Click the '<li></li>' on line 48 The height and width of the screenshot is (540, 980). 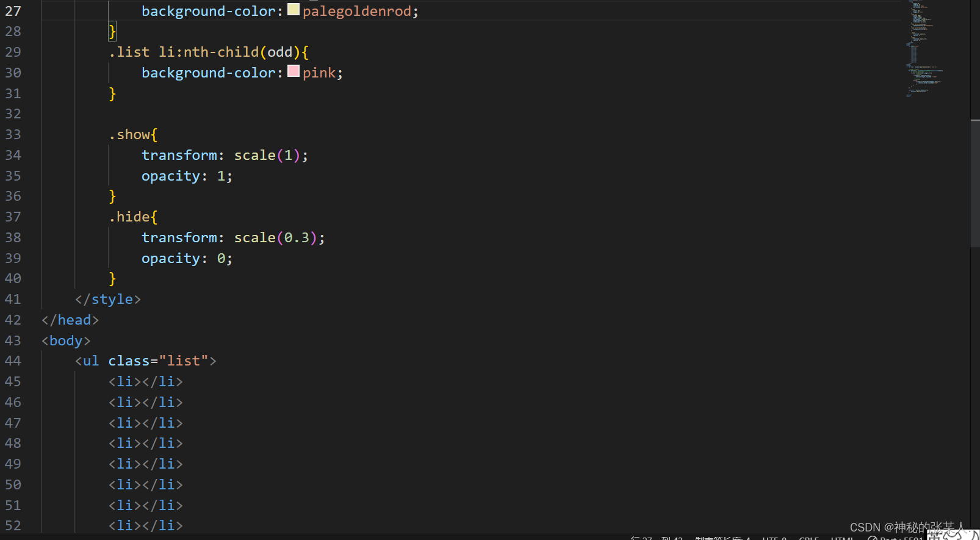146,443
